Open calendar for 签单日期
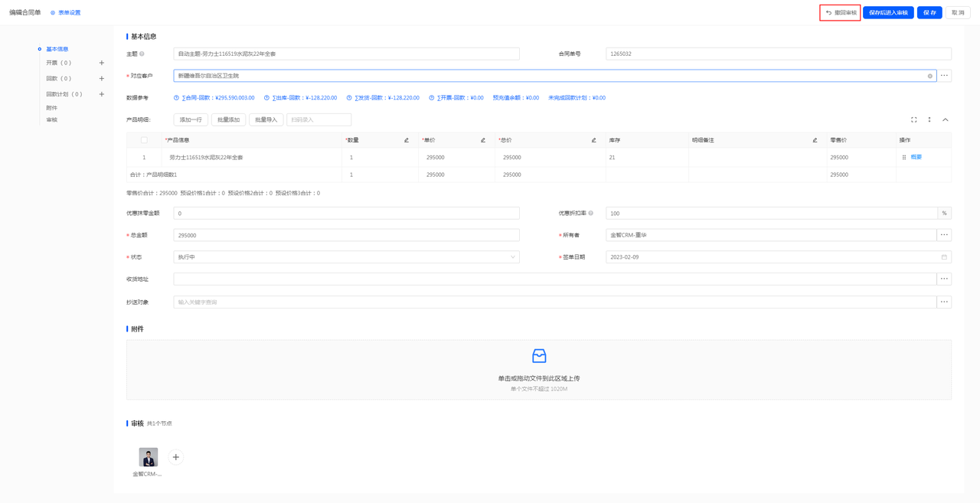The width and height of the screenshot is (980, 503). pyautogui.click(x=944, y=257)
